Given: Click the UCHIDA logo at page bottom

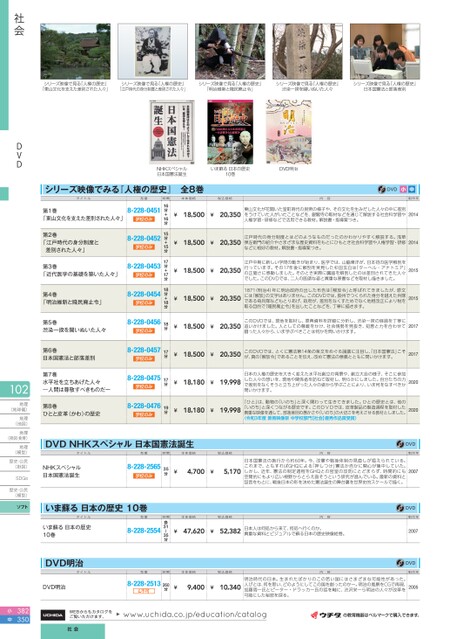Looking at the screenshot, I should click(53, 615).
